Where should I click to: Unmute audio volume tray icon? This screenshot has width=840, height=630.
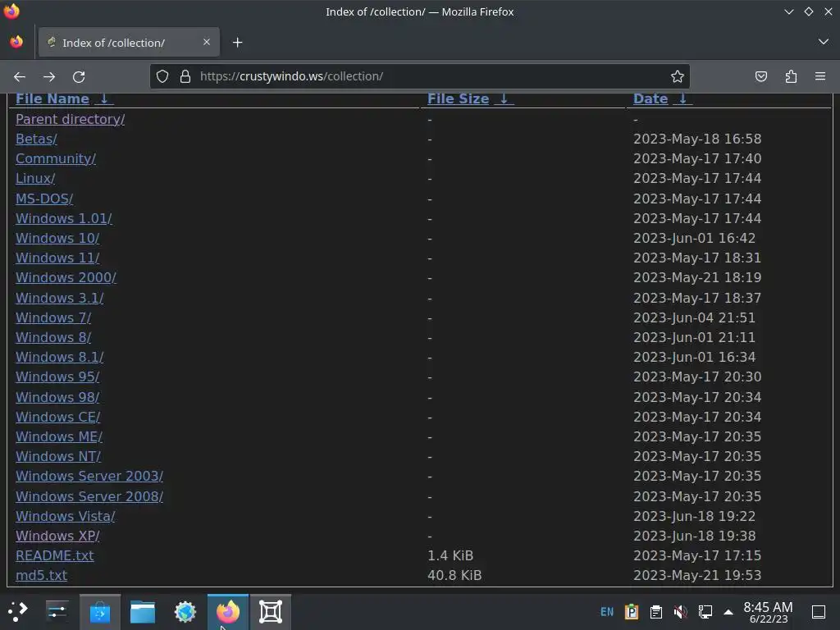tap(680, 612)
